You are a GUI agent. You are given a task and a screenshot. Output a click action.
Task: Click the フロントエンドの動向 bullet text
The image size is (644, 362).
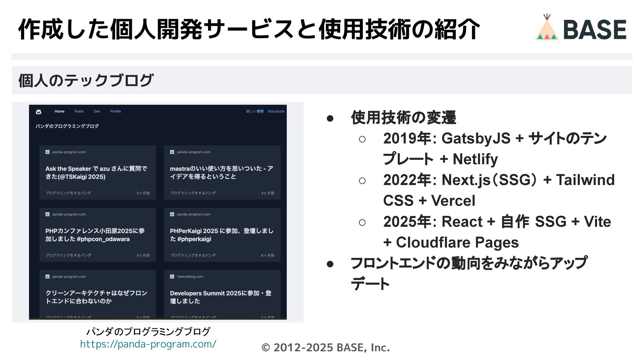(469, 274)
